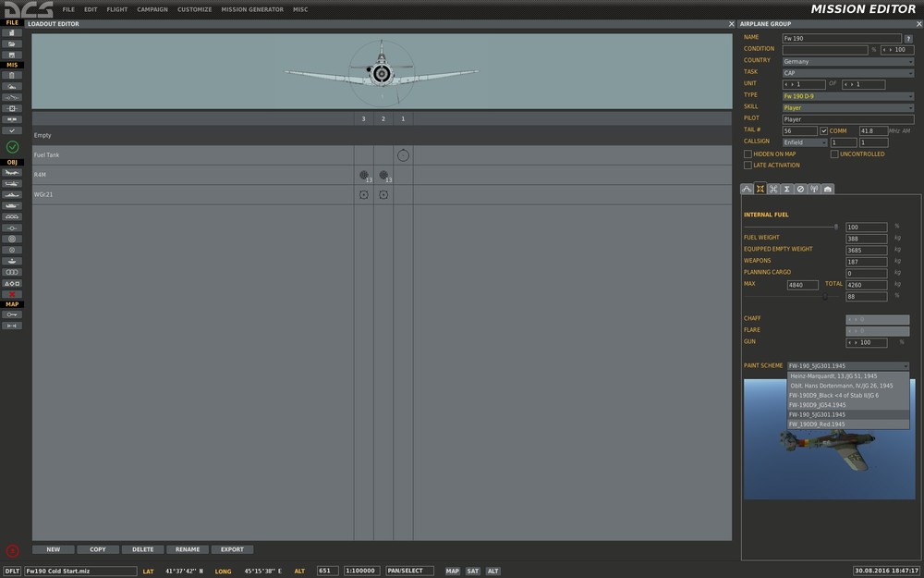
Task: Click the RENAME loadout button
Action: [x=188, y=549]
